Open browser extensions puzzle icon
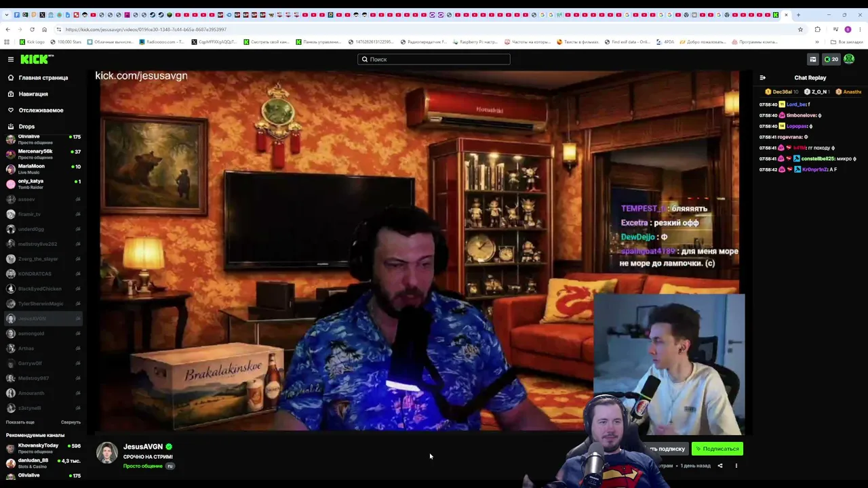This screenshot has height=488, width=868. pyautogui.click(x=817, y=29)
